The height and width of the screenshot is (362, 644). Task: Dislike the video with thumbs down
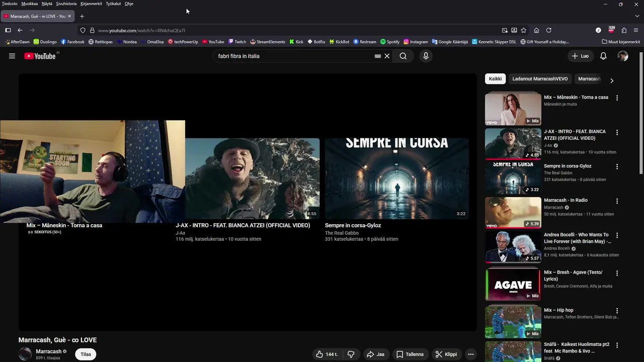[351, 354]
